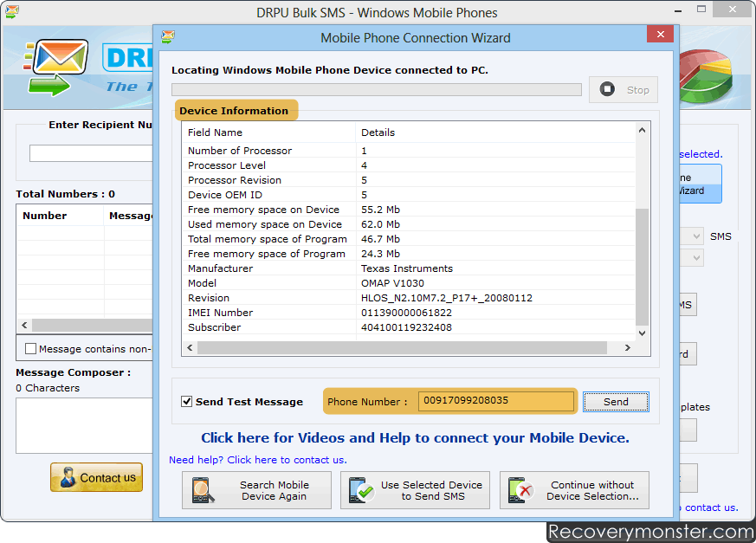
Task: Click Use Selected Device to Send SMS
Action: [x=415, y=490]
